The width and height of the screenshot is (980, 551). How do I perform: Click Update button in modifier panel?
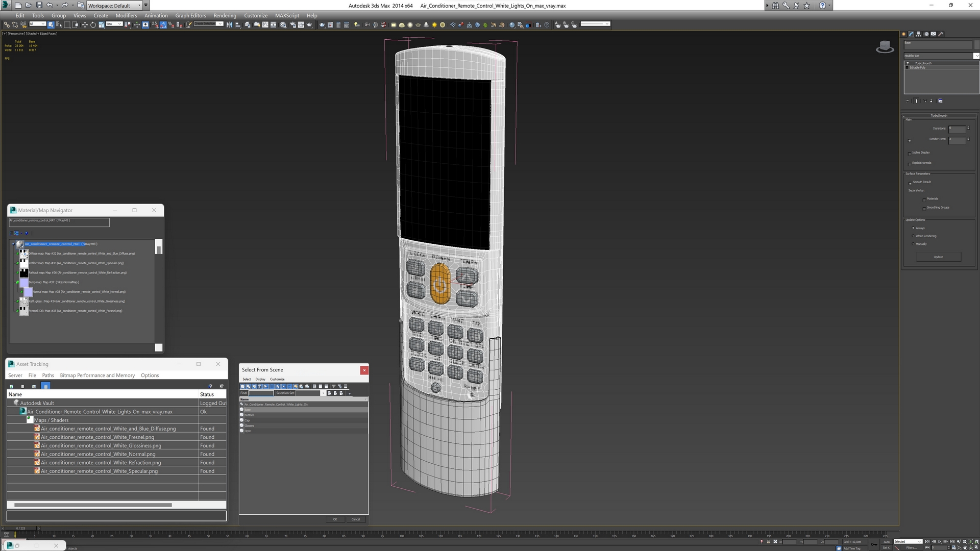point(938,257)
